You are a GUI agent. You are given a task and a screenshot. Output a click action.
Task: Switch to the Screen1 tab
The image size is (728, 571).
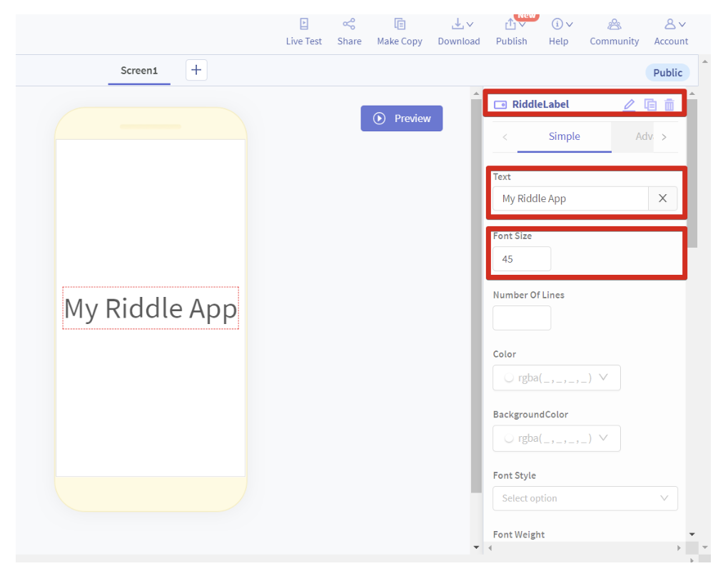point(139,71)
